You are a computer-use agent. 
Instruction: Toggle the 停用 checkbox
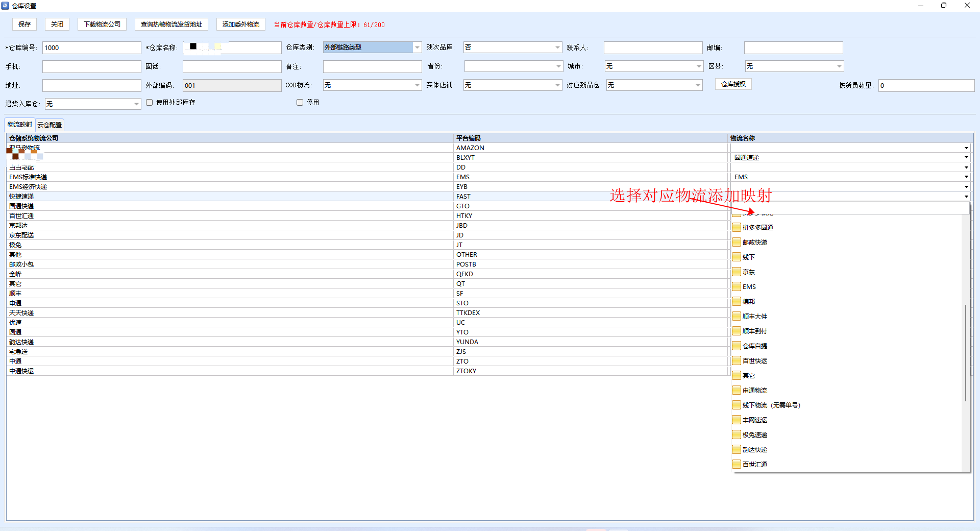[300, 102]
